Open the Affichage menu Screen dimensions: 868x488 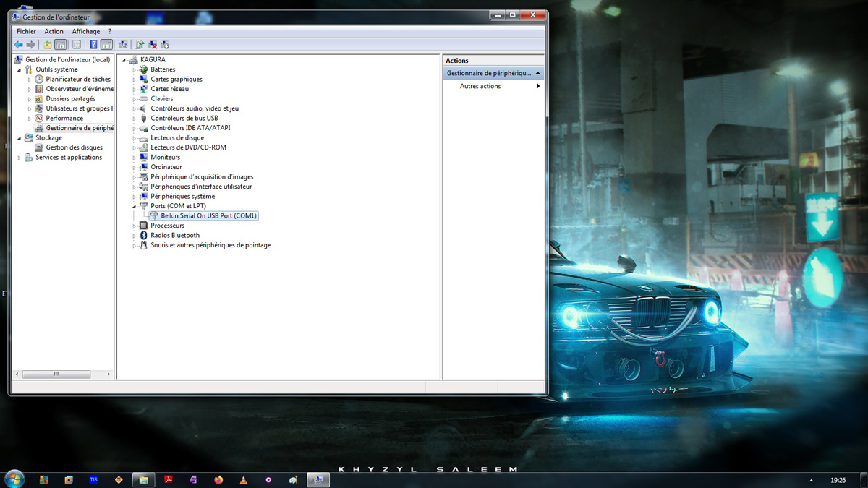tap(86, 32)
